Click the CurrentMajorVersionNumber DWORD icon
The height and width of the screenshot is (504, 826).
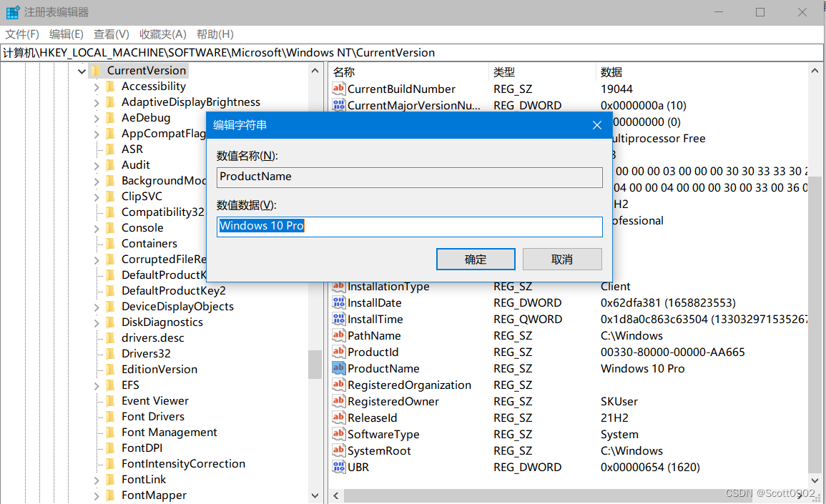pos(339,105)
